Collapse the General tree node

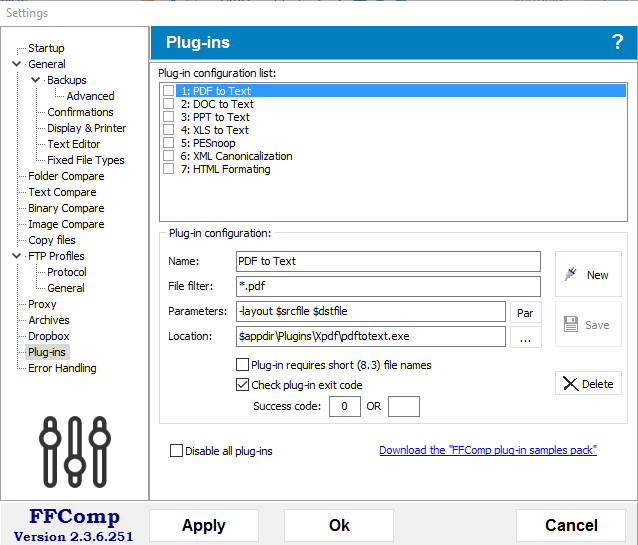pos(17,64)
